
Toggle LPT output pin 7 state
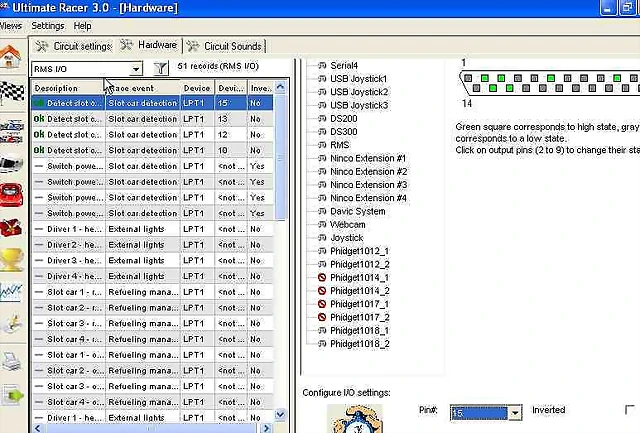567,78
